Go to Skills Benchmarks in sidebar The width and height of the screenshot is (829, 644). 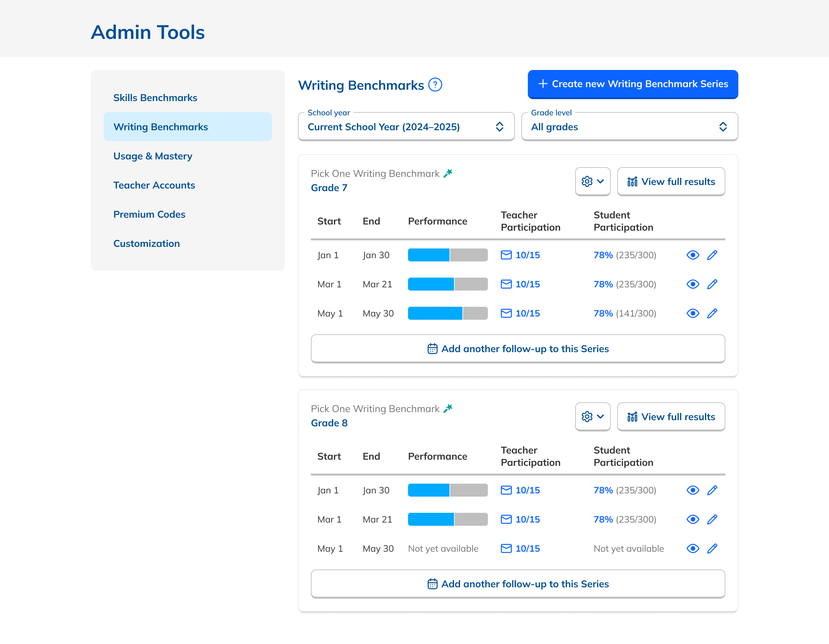(x=155, y=98)
